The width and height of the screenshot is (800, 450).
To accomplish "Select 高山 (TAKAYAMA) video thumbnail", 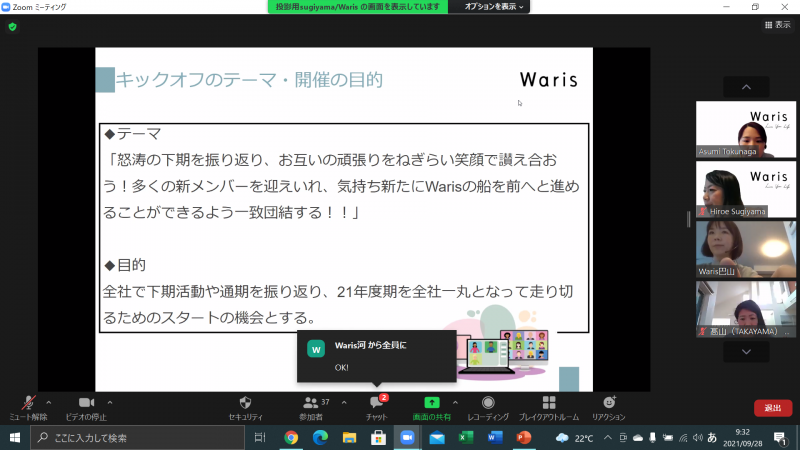I will point(746,309).
